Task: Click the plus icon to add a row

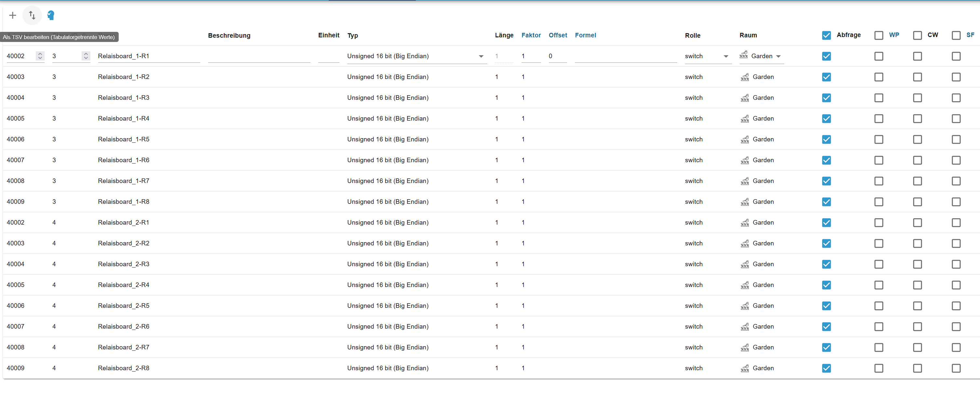Action: (13, 15)
